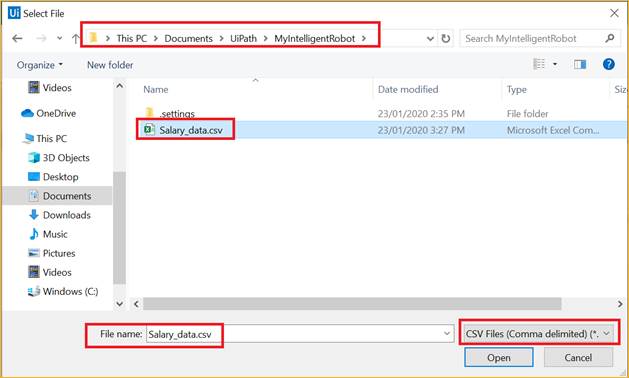629x378 pixels.
Task: Select the Salary_data.csv file
Action: (x=191, y=130)
